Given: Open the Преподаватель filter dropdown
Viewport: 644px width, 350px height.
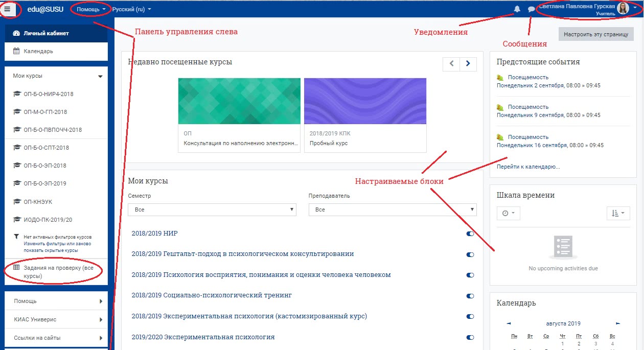Looking at the screenshot, I should 393,209.
